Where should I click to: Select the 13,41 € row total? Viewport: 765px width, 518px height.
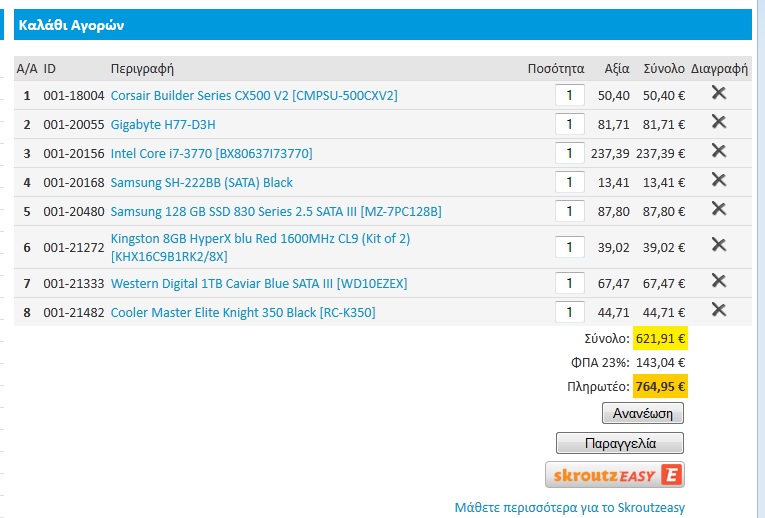[664, 182]
